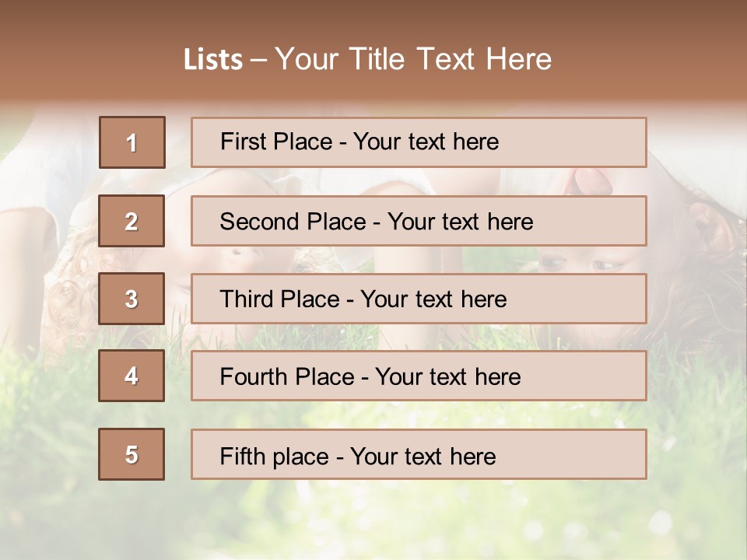Viewport: 747px width, 560px height.
Task: Select the Second Place text bar
Action: click(419, 221)
